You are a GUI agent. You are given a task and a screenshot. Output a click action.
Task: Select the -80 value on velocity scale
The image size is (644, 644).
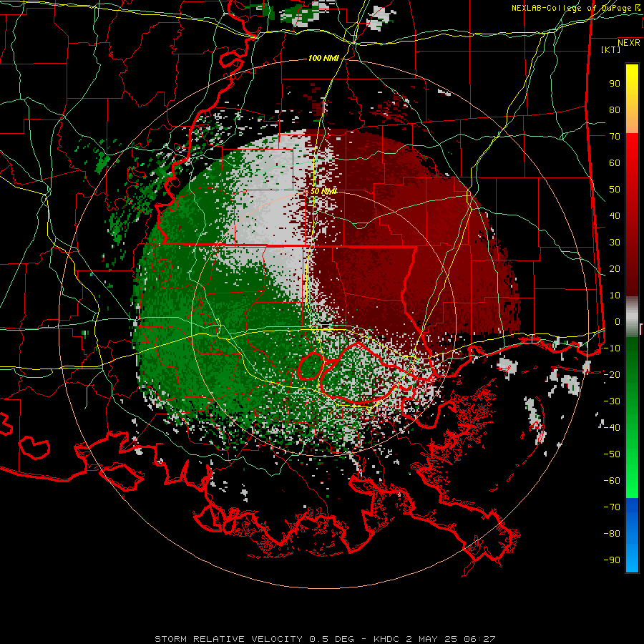click(612, 534)
